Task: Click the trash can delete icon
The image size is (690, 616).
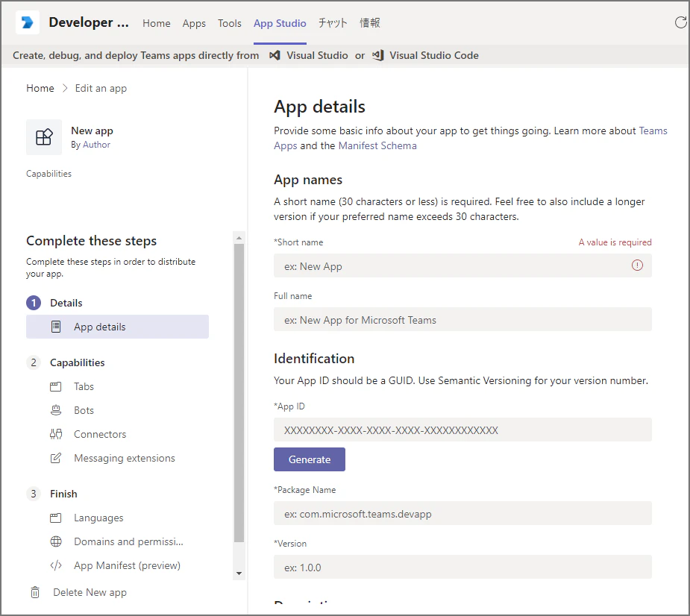Action: (35, 592)
